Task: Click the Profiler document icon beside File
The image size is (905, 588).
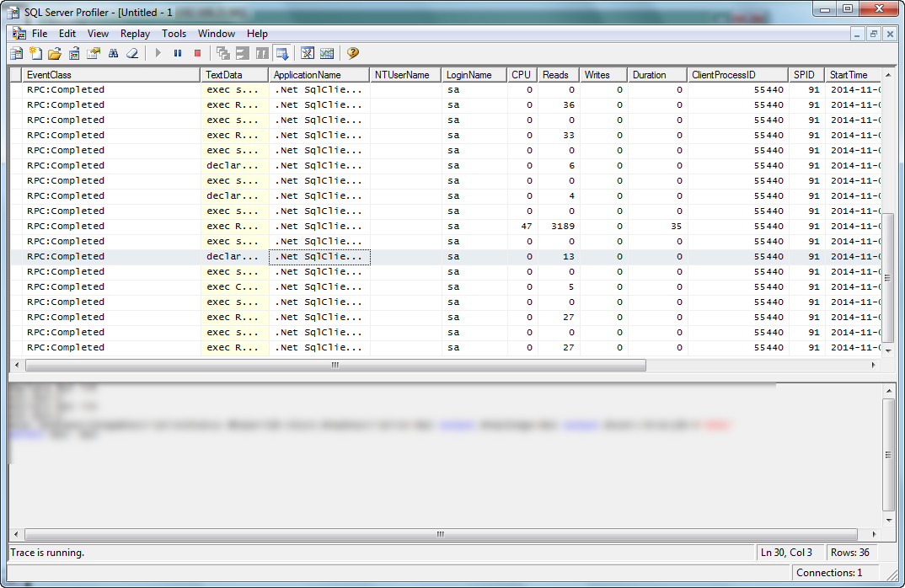Action: (19, 34)
